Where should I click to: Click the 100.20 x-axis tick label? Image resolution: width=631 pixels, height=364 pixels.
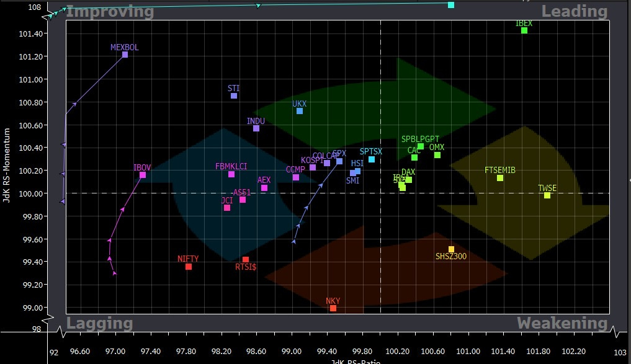tap(397, 352)
